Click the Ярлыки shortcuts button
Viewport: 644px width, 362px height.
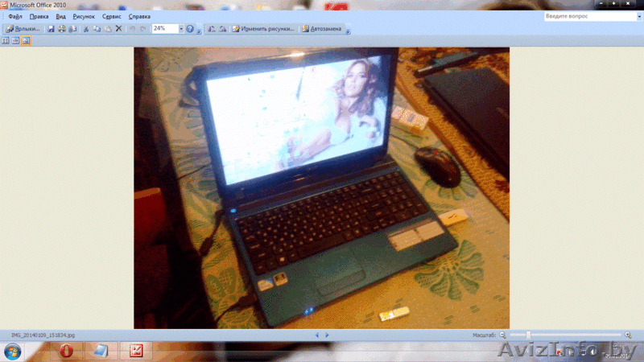click(23, 29)
